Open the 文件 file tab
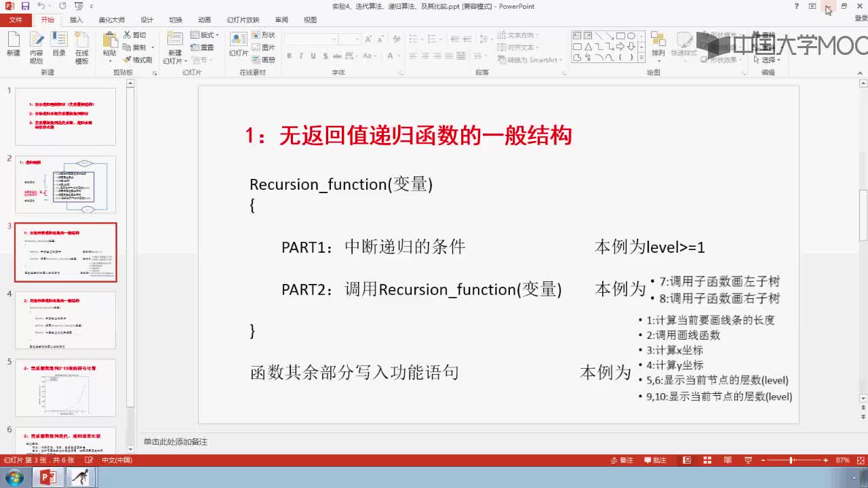Image resolution: width=868 pixels, height=488 pixels. tap(16, 20)
